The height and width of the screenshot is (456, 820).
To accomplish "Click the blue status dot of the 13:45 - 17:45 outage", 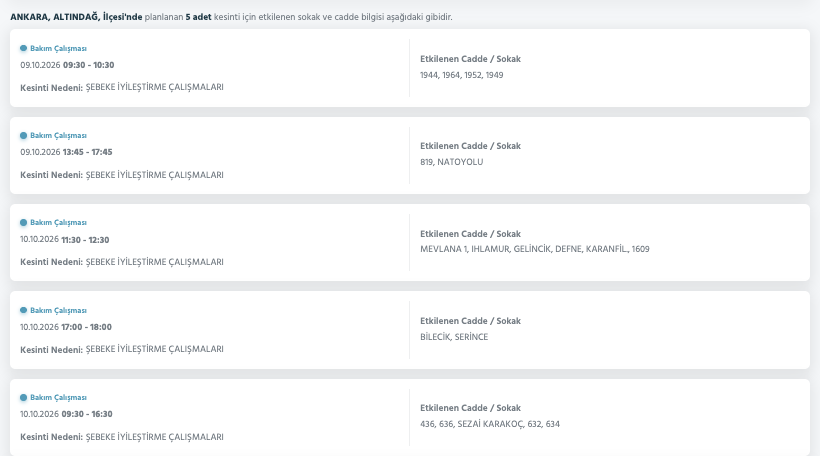I will point(24,135).
